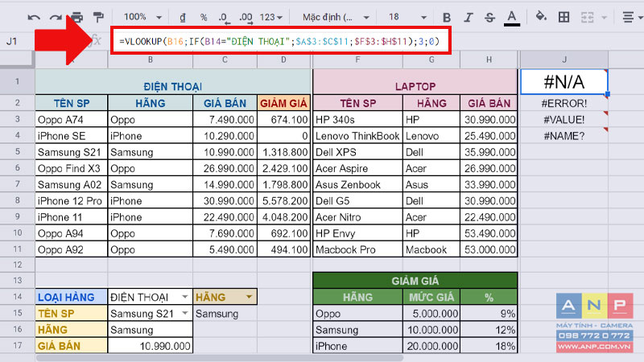Toggle strikethrough formatting

(489, 17)
